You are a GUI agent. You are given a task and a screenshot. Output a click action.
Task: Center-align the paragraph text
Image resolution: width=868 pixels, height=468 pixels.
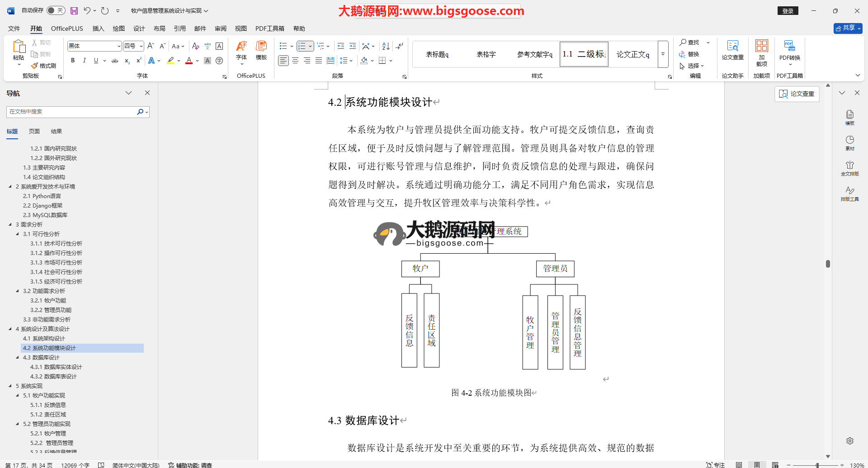point(295,61)
